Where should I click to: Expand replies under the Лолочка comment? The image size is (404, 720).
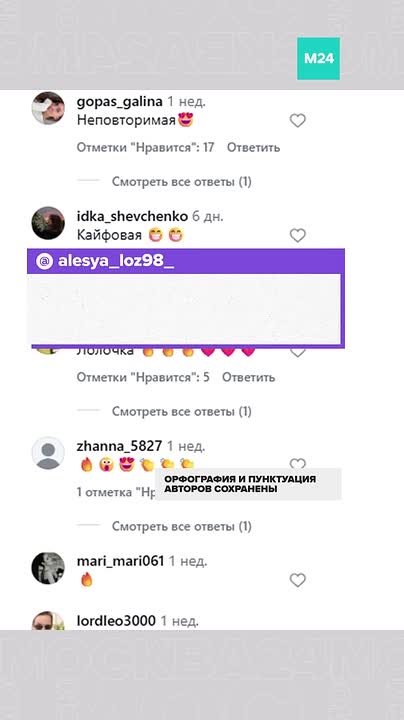(x=182, y=411)
